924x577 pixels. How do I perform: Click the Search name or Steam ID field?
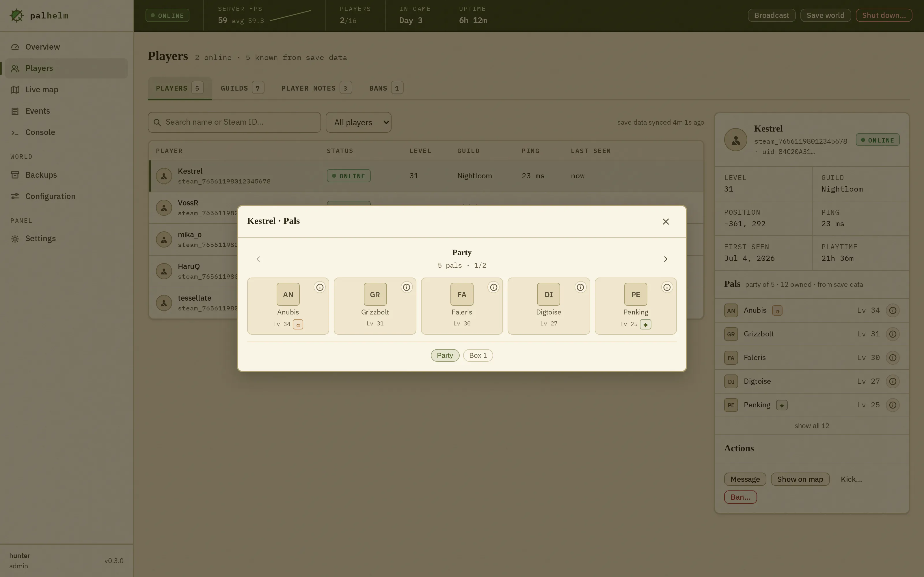[x=234, y=123]
